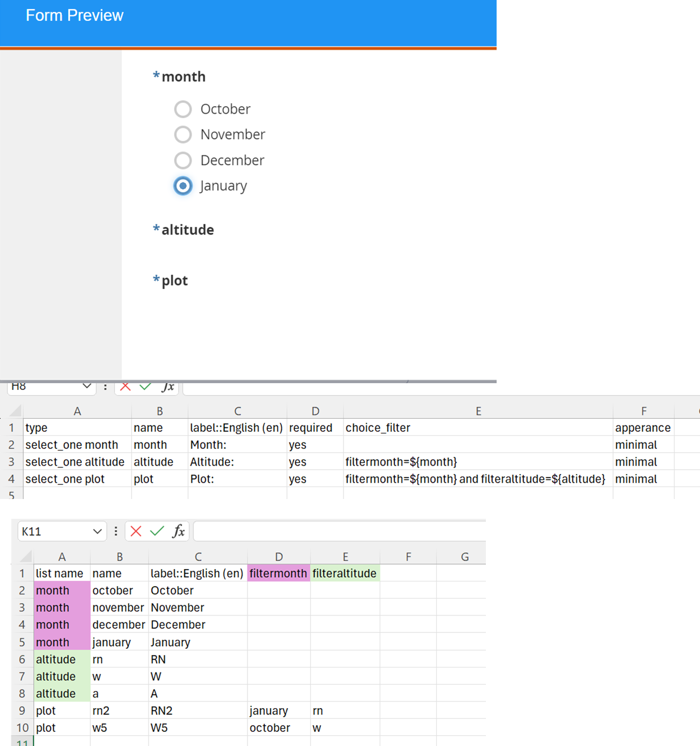The image size is (700, 746).
Task: Click the green filteraltitude header cell
Action: click(x=345, y=573)
